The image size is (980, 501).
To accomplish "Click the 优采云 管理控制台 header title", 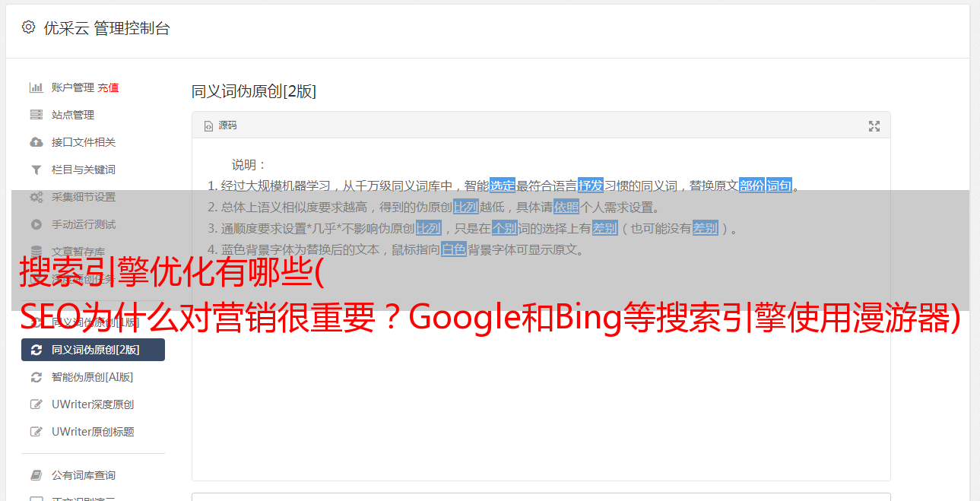I will (106, 28).
